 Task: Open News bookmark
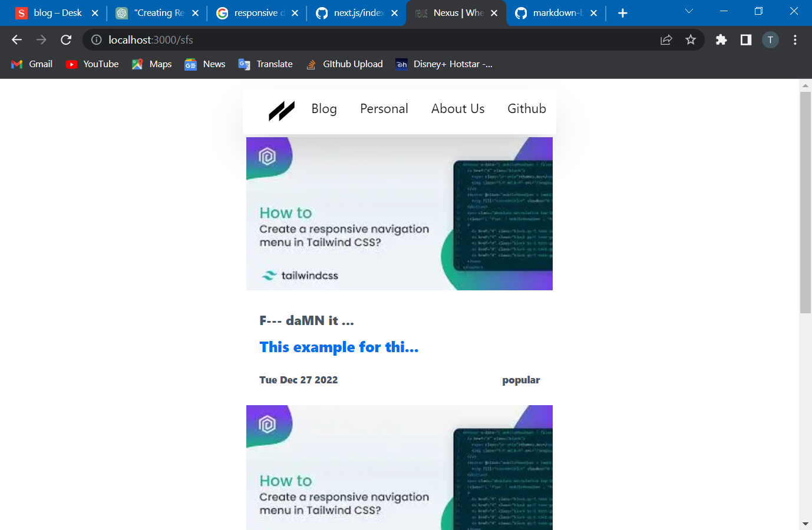point(205,64)
